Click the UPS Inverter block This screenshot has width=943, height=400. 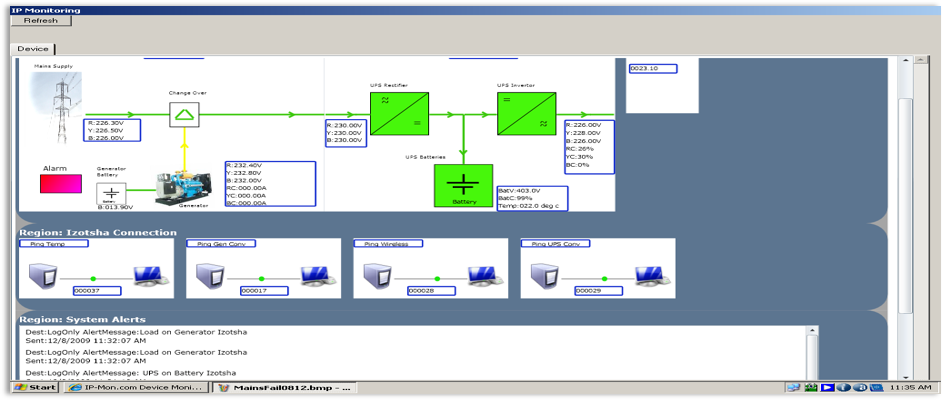pyautogui.click(x=526, y=114)
